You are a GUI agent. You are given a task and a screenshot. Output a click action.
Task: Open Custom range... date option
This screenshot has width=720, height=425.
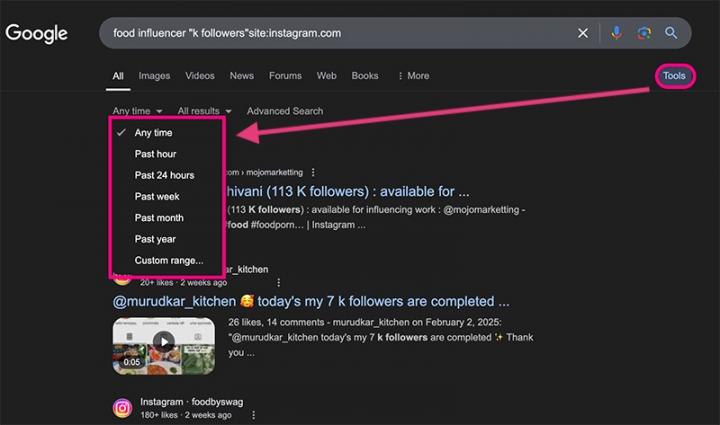(169, 260)
